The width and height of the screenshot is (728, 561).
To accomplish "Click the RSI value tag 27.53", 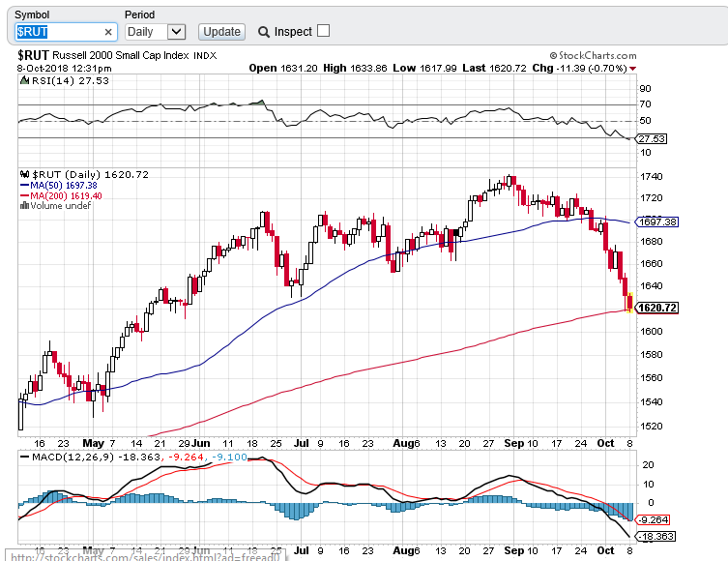I will (651, 139).
